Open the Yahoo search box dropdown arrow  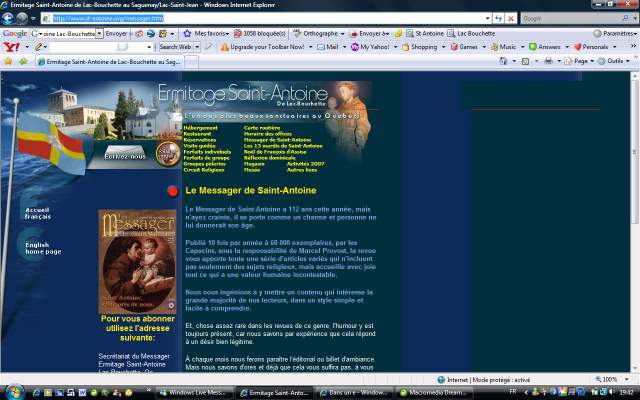(x=149, y=47)
